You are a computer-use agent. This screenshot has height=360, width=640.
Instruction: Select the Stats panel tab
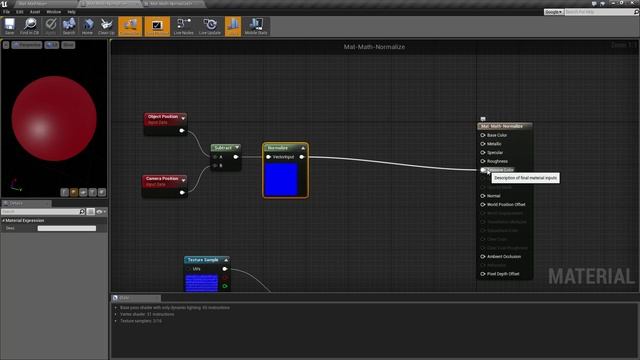click(x=136, y=298)
